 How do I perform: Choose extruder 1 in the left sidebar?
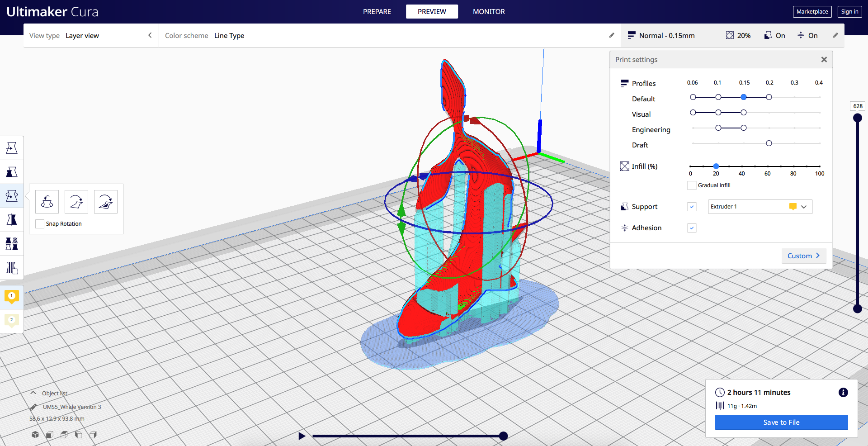(x=12, y=297)
